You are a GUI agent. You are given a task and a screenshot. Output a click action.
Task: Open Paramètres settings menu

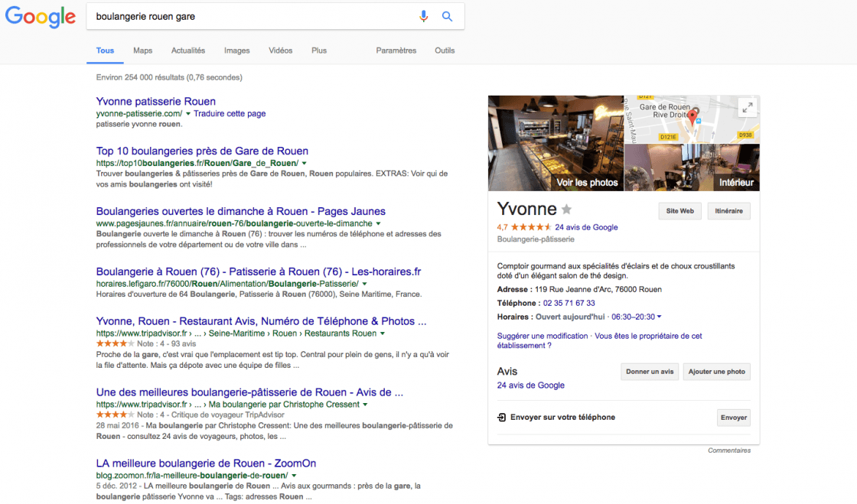click(396, 50)
